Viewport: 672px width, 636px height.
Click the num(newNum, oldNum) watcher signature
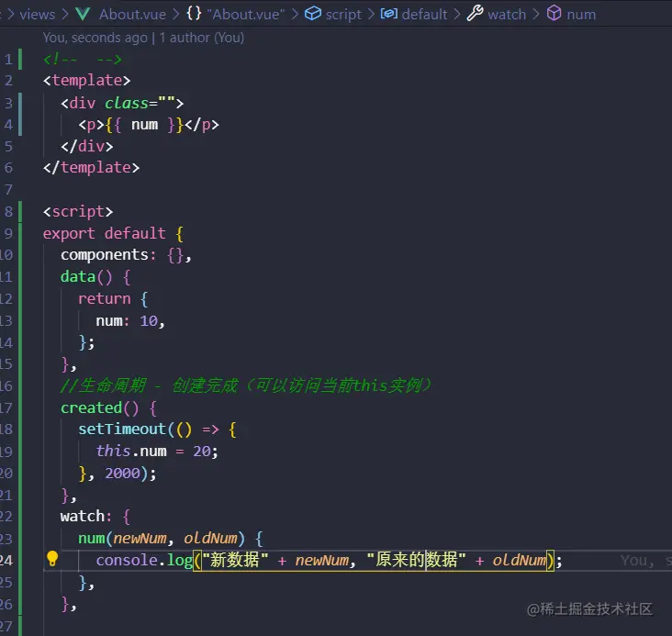click(162, 539)
